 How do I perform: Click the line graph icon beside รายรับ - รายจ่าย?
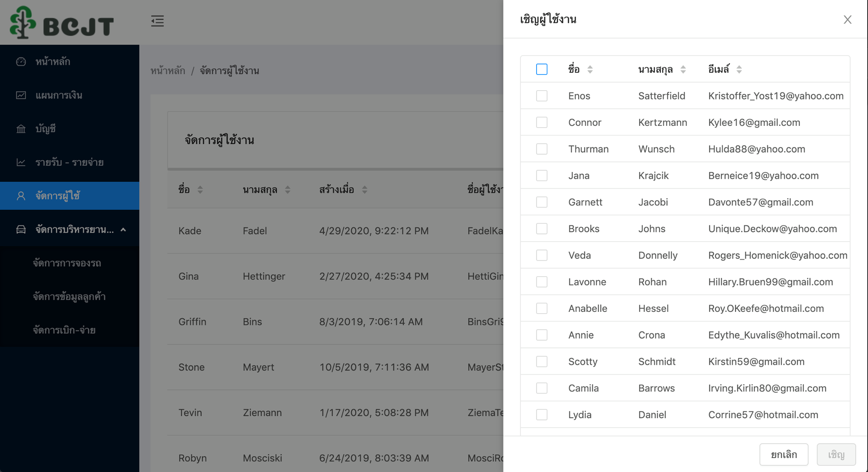(21, 162)
